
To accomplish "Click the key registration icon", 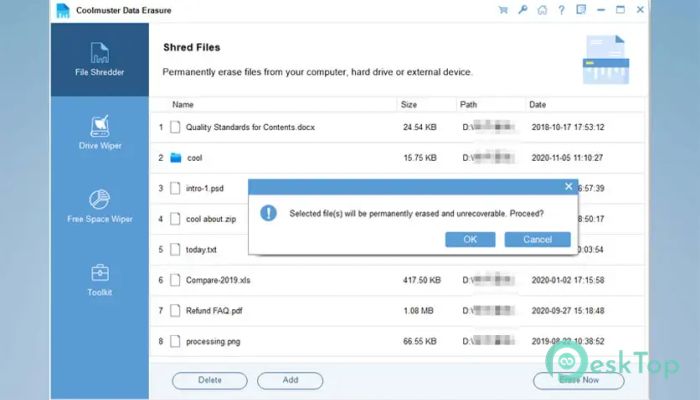I will pos(524,11).
